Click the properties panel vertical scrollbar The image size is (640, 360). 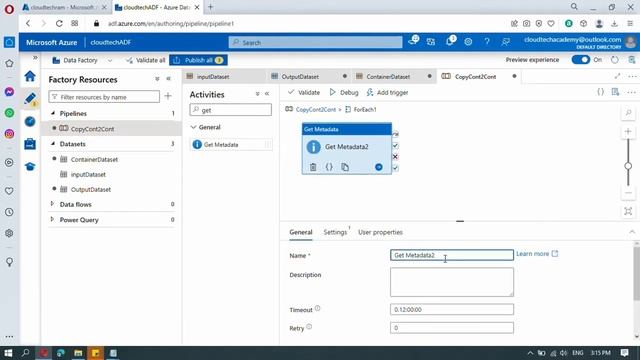636,273
